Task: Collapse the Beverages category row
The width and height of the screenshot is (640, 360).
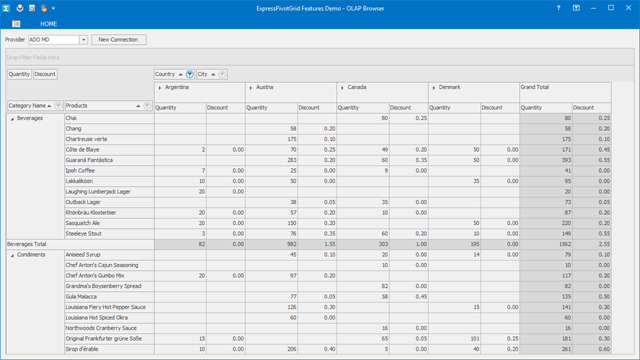Action: coord(12,119)
